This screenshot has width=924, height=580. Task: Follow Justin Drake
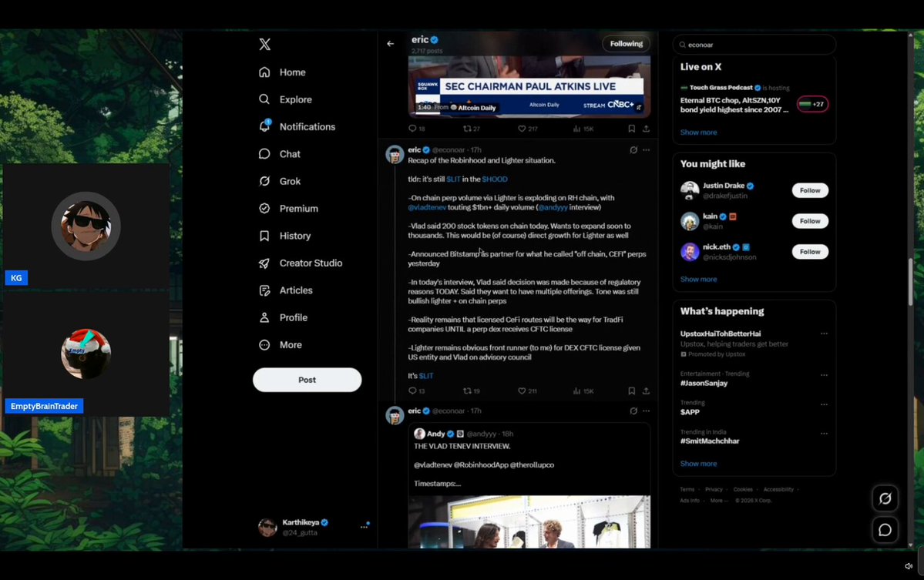pos(810,190)
